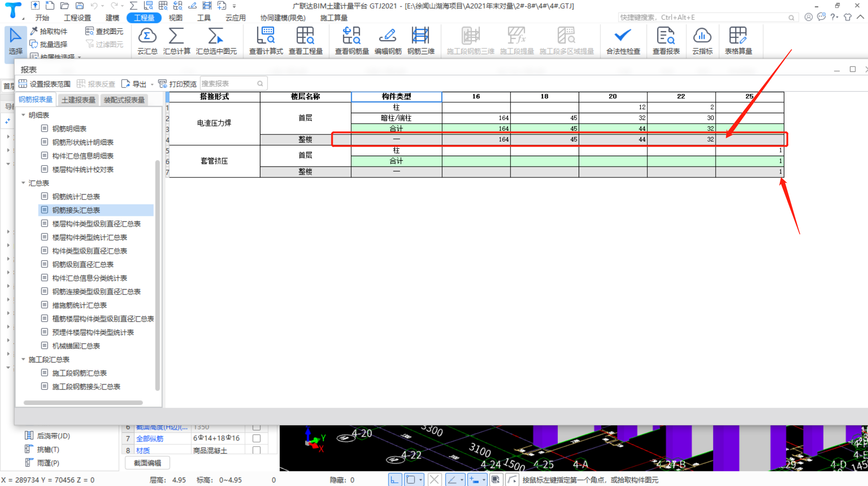Screen dimensions: 868x486
Task: Click the undo arrow in title bar
Action: point(94,6)
